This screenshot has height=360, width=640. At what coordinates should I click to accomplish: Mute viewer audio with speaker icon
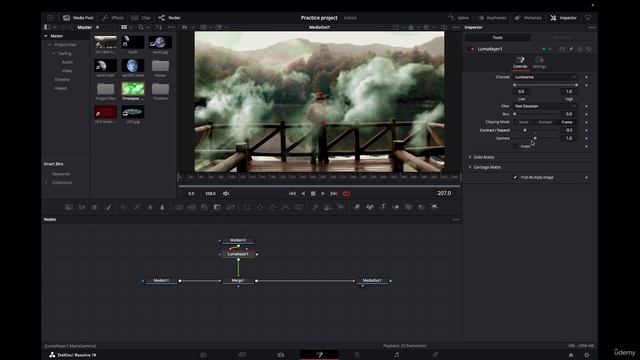tap(226, 193)
